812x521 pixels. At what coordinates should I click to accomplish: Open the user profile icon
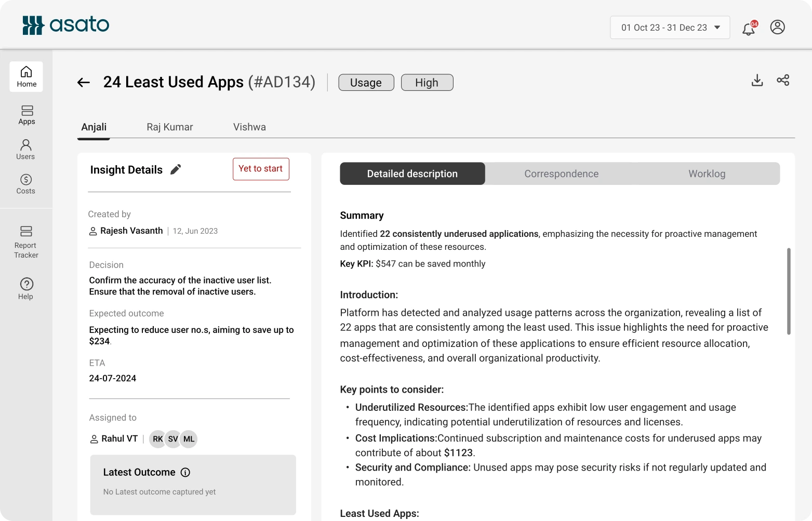[777, 27]
